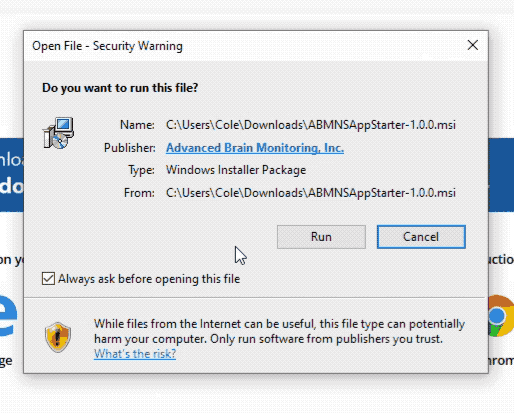This screenshot has height=413, width=514.
Task: Click the Windows Installer Package type text
Action: tap(236, 170)
